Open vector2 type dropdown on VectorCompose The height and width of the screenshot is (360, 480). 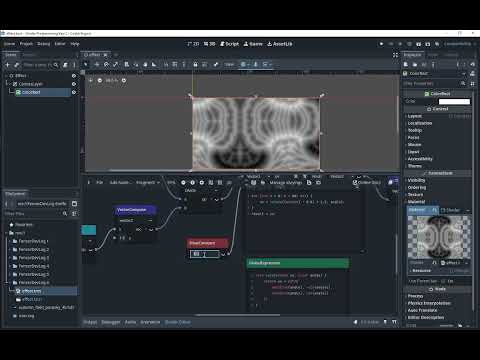(135, 220)
